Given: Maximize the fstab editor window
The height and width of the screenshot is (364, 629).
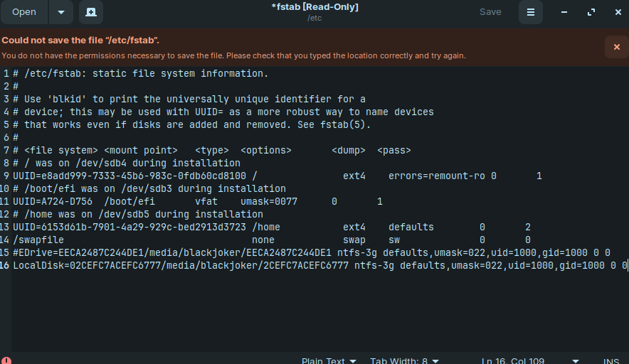Looking at the screenshot, I should tap(591, 12).
